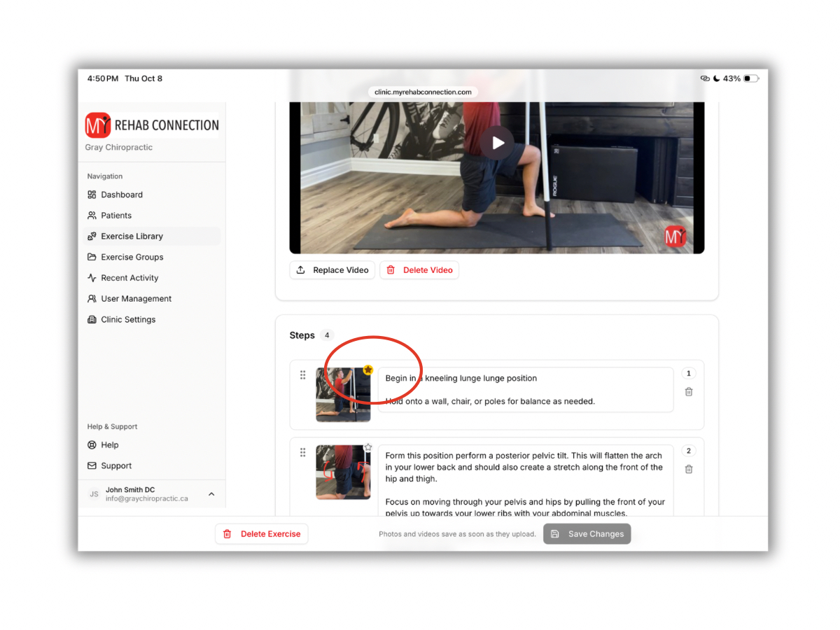Screen dimensions: 840x630
Task: Click the JS avatar in the sidebar
Action: pos(94,494)
